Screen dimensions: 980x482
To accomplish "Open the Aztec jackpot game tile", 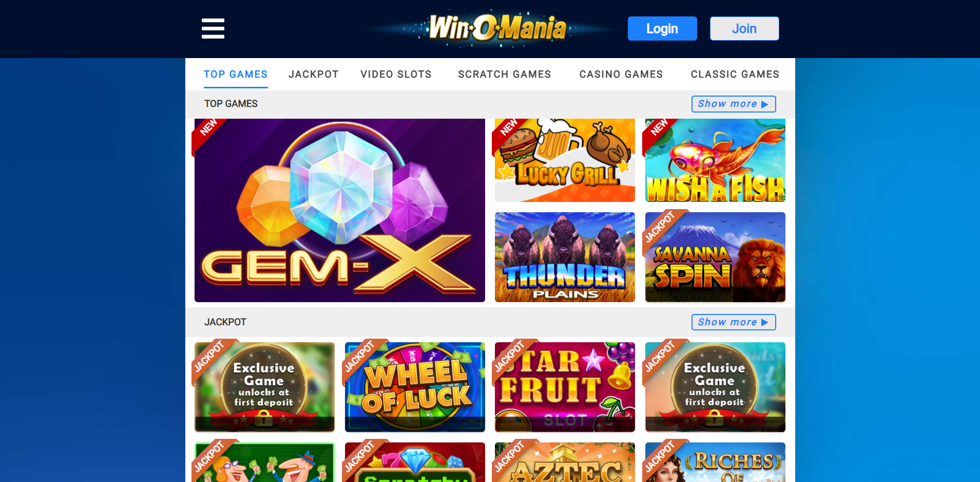I will click(565, 462).
